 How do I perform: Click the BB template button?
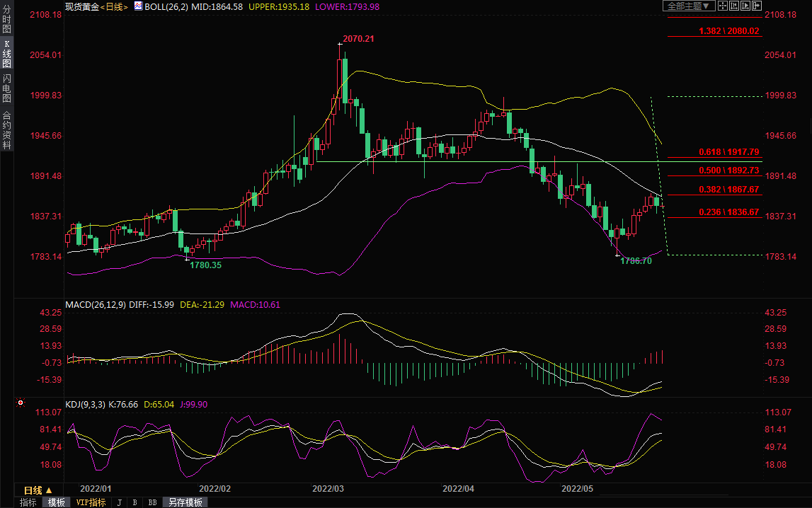coord(152,502)
